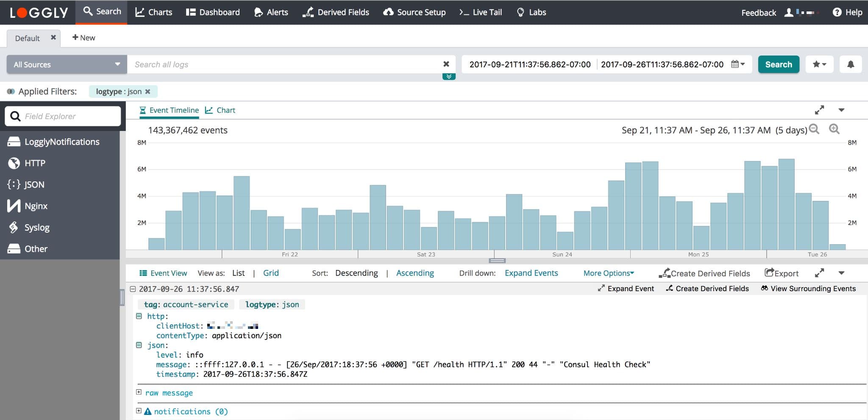This screenshot has width=868, height=420.
Task: Go to Alerts
Action: pos(271,12)
